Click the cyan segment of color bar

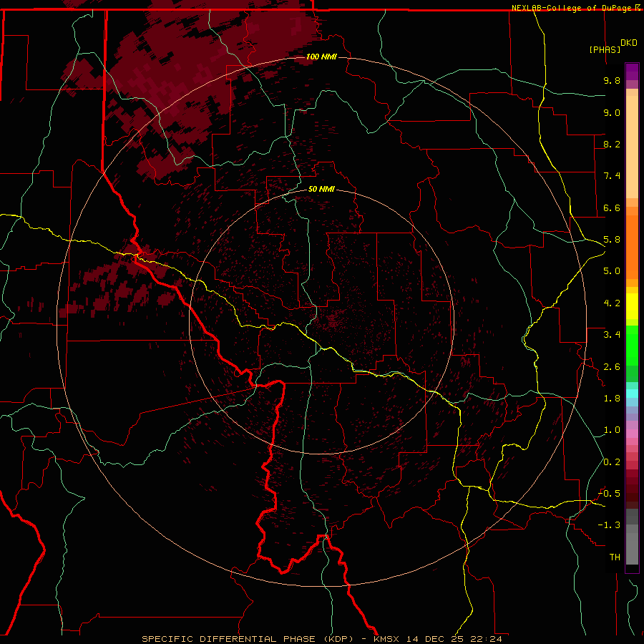point(632,394)
